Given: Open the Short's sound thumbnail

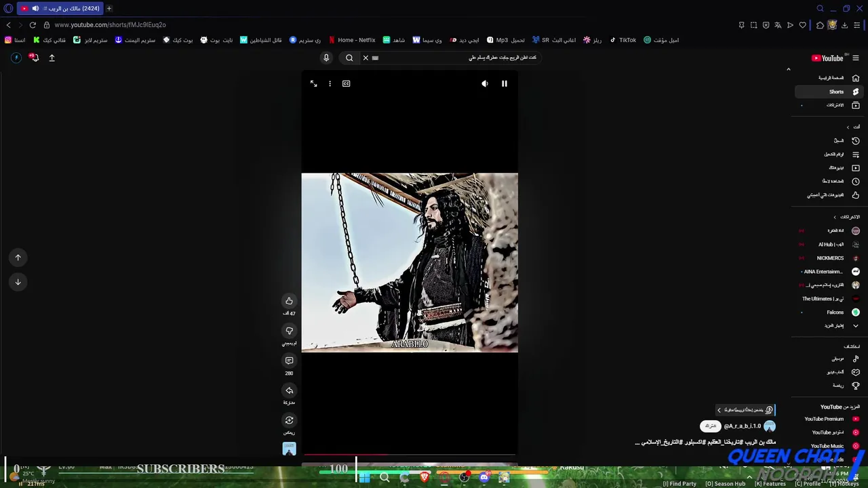Looking at the screenshot, I should (289, 449).
